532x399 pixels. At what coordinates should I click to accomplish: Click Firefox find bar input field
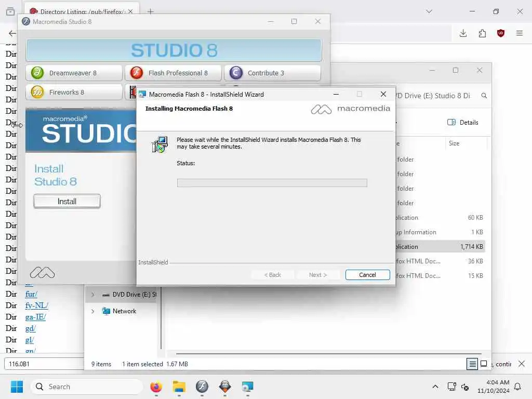(x=44, y=364)
